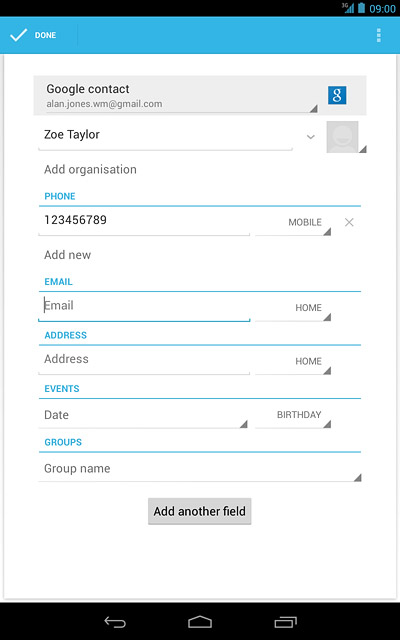Open the email HOME type dropdown
400x640 pixels.
tap(293, 308)
